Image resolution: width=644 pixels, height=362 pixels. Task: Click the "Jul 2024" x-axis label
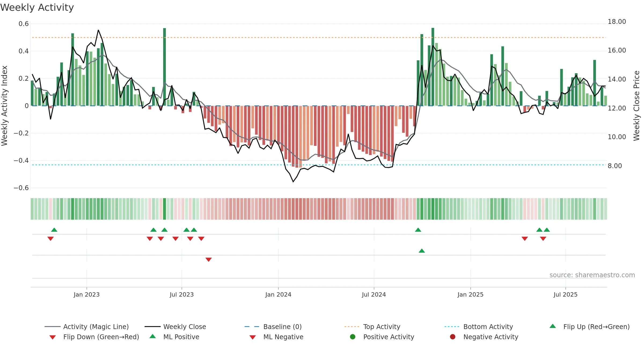pos(374,294)
